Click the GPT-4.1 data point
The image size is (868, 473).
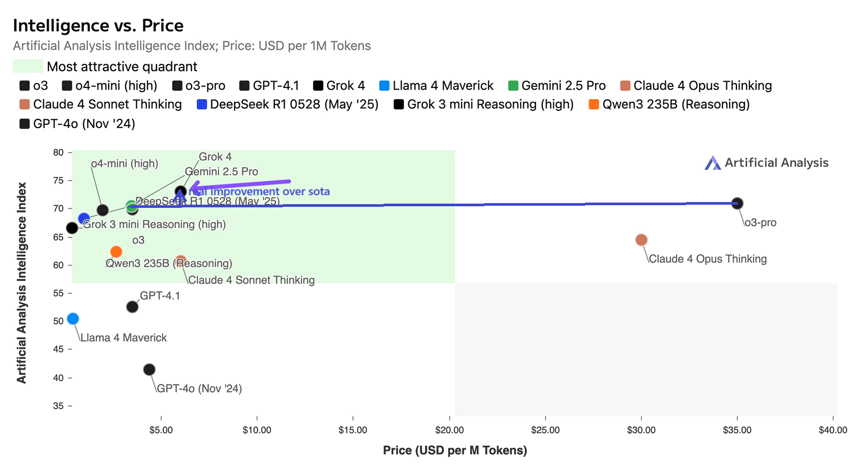tap(132, 306)
